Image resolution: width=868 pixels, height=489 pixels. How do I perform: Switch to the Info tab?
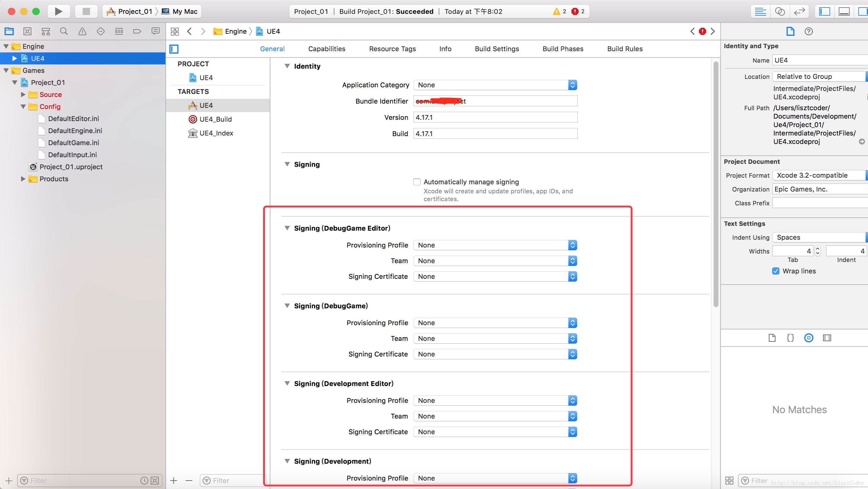[x=445, y=49]
